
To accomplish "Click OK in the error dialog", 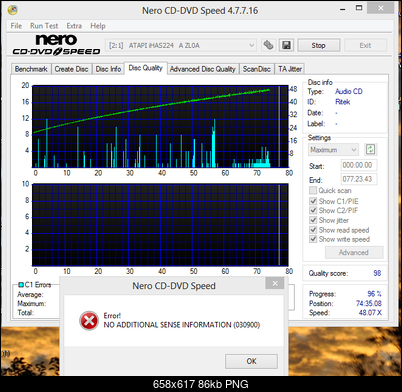I will pos(251,361).
